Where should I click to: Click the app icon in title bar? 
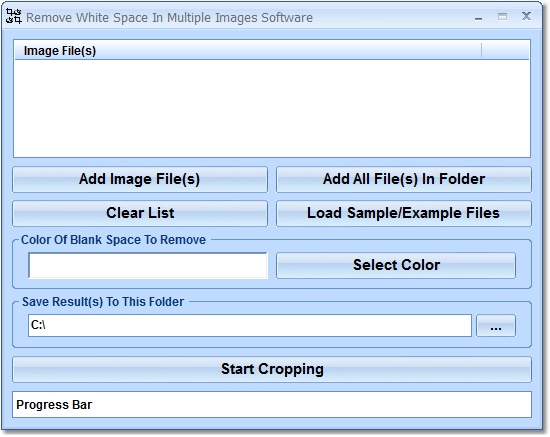click(x=14, y=16)
